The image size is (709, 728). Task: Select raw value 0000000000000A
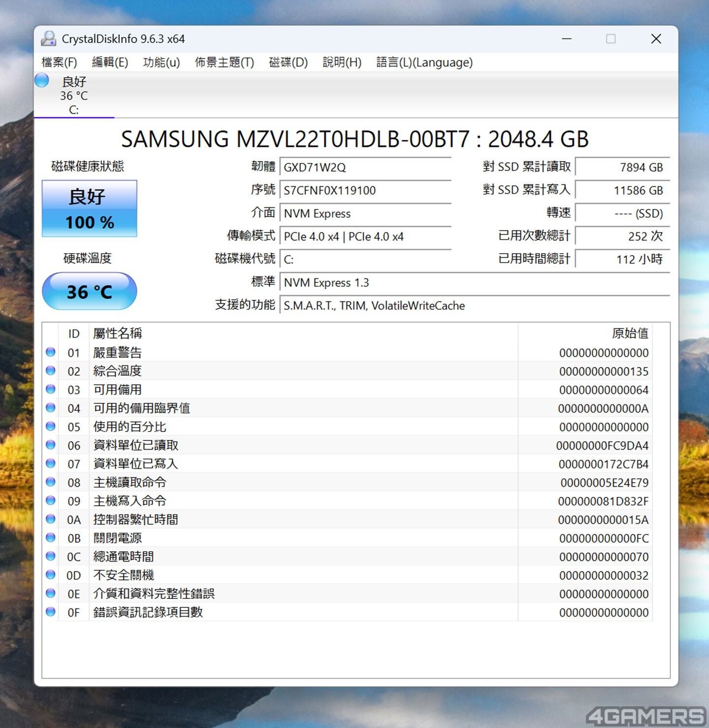coord(603,408)
